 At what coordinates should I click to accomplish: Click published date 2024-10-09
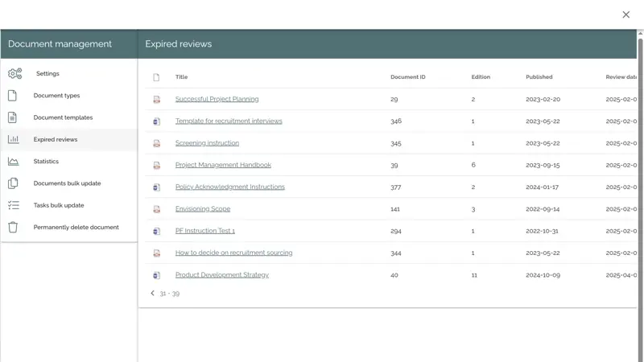tap(543, 275)
